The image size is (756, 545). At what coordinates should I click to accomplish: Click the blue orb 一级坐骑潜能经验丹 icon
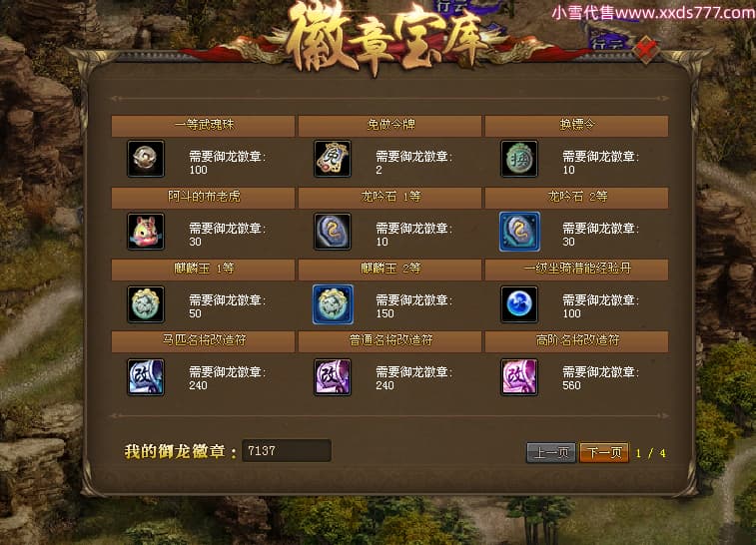[519, 304]
